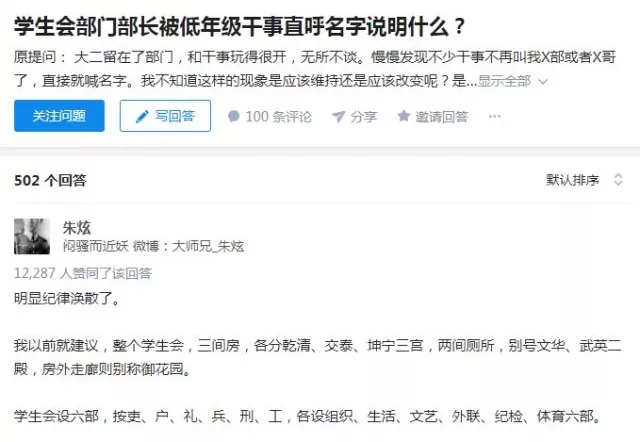Viewport: 640px width, 442px height.
Task: Click the pencil icon on 写回答
Action: 142,117
